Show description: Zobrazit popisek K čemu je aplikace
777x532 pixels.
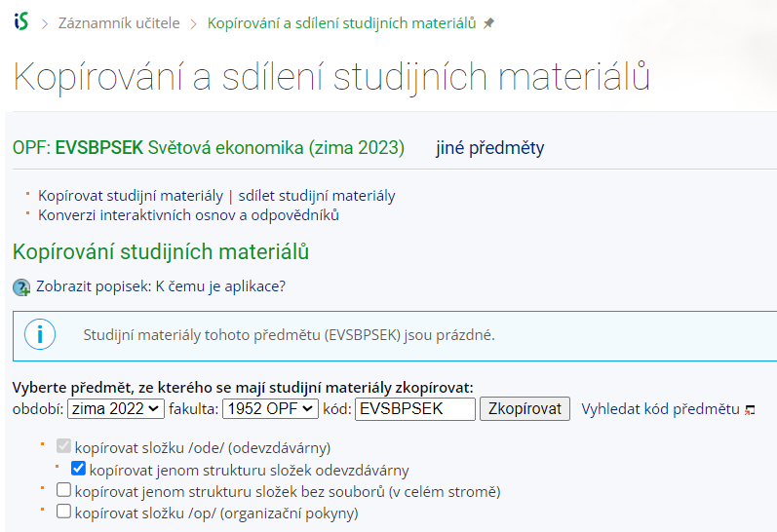point(161,286)
